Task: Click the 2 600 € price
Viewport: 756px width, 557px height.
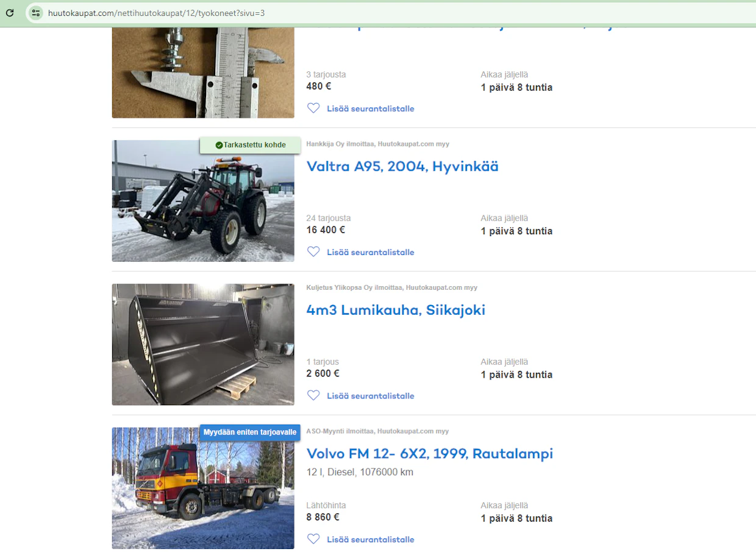Action: pos(323,373)
